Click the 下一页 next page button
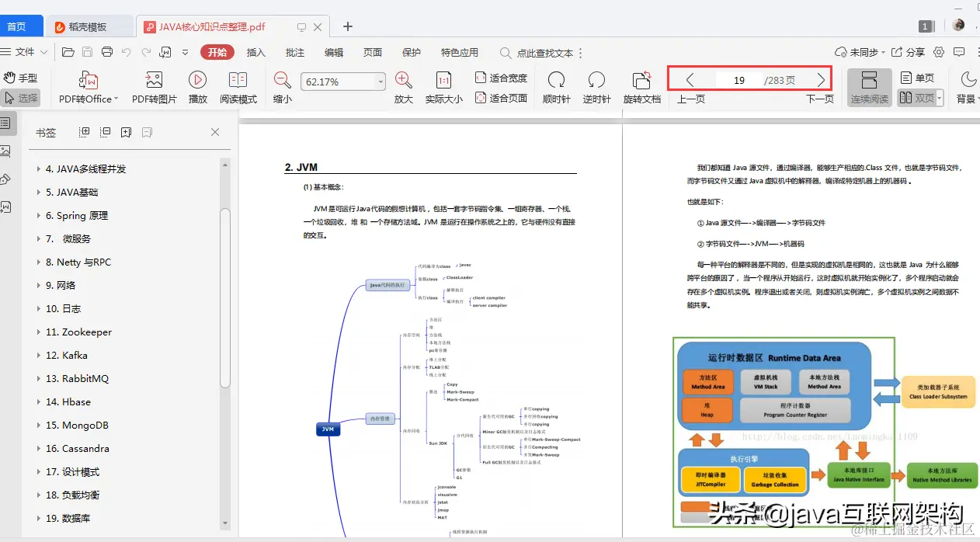The height and width of the screenshot is (542, 980). [822, 78]
